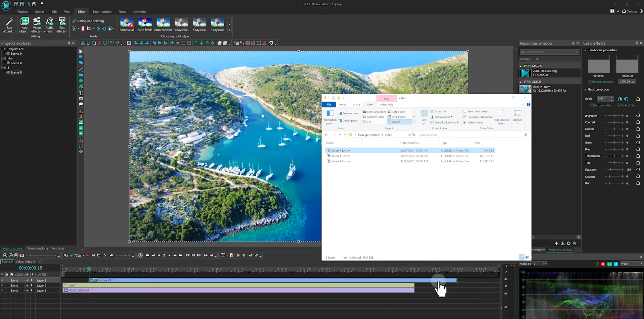
Task: Check the Item check boxes option in Explorer
Action: (x=465, y=111)
